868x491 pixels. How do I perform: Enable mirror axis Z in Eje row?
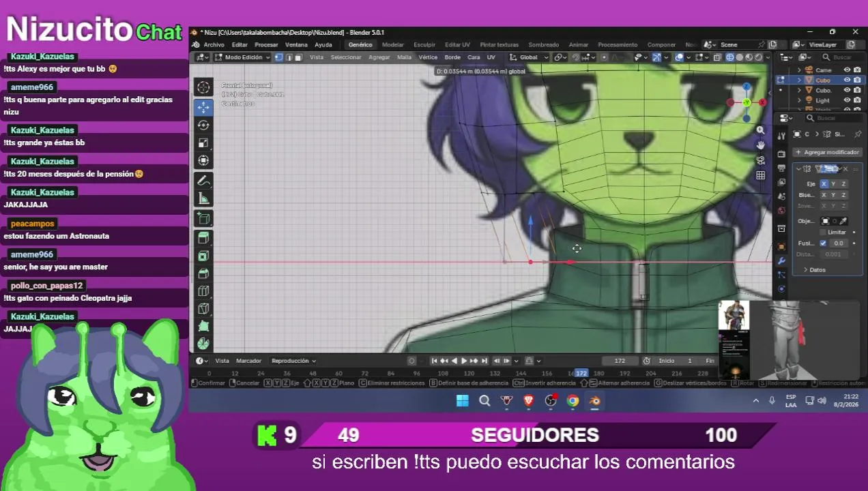[843, 184]
